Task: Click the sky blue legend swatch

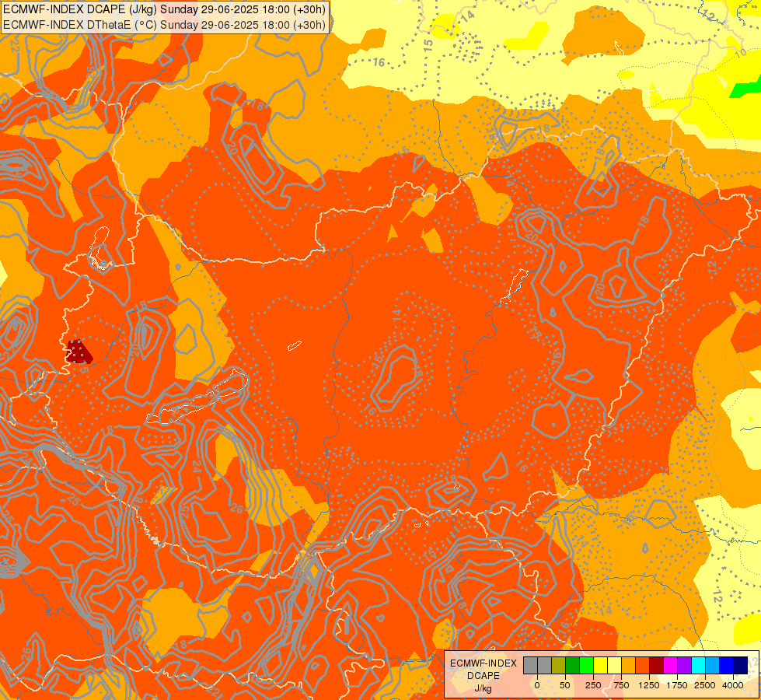Action: pos(713,665)
